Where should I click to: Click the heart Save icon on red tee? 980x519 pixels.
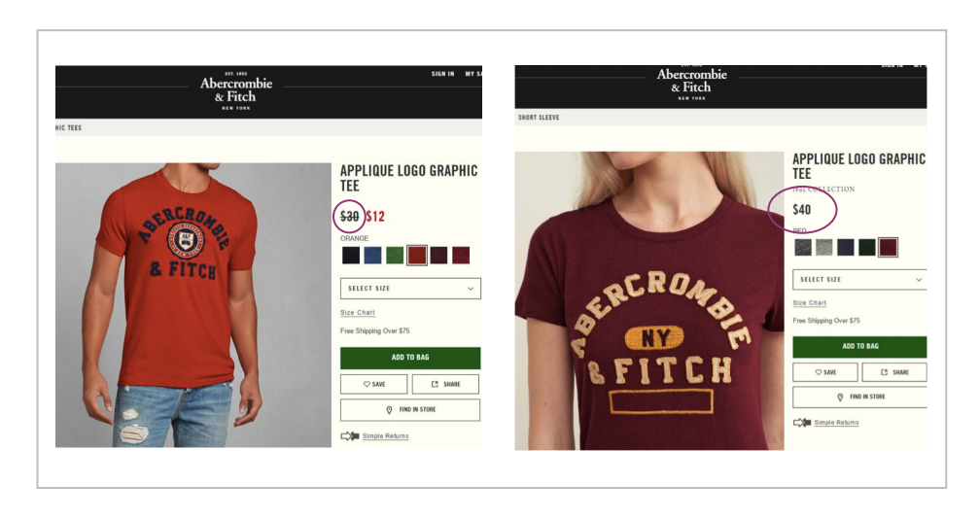click(x=819, y=372)
